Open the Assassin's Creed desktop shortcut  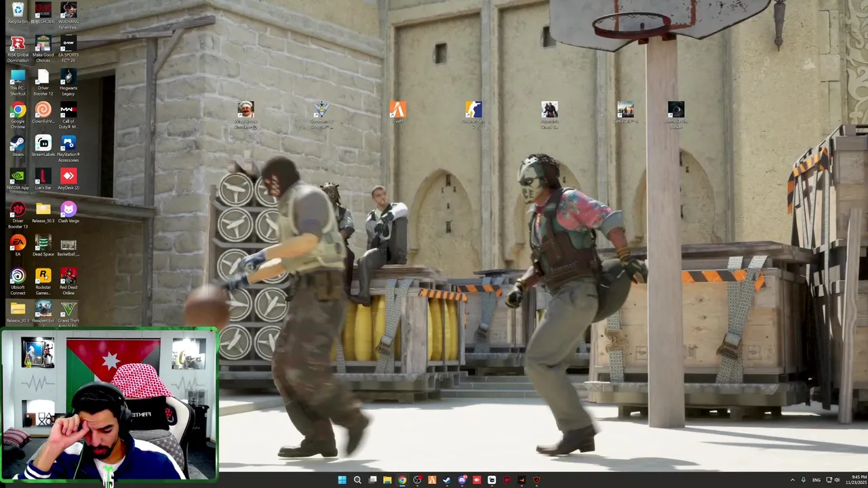(549, 114)
